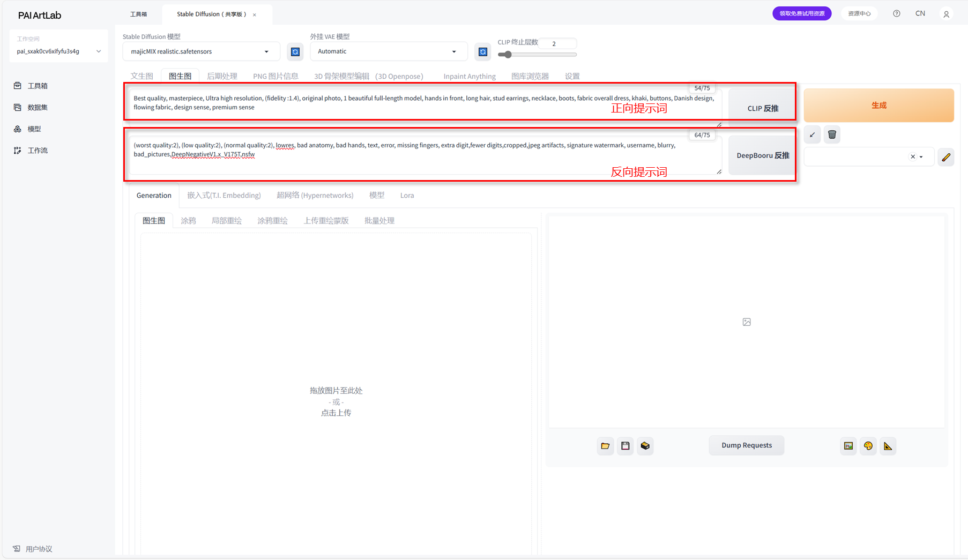Click the empty output image placeholder icon
The width and height of the screenshot is (968, 560).
coord(747,322)
